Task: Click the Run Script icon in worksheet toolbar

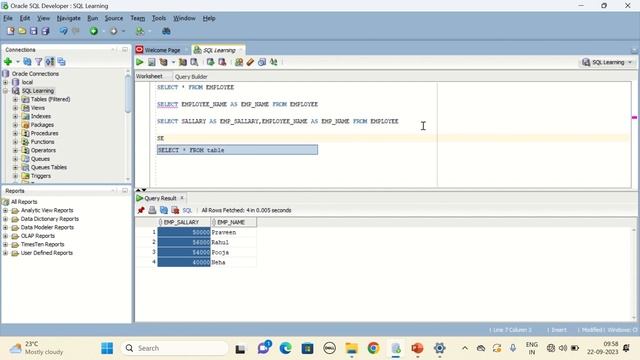Action: click(151, 62)
